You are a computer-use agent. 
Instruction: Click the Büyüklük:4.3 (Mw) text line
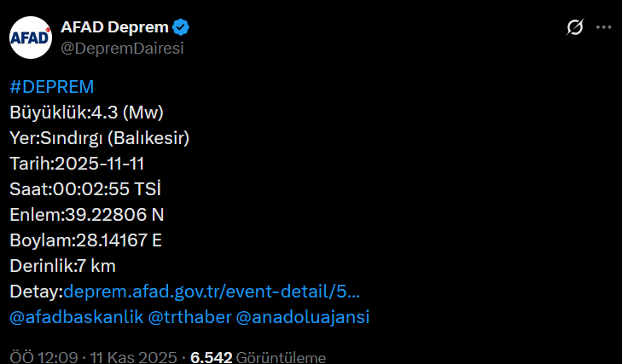pyautogui.click(x=86, y=113)
